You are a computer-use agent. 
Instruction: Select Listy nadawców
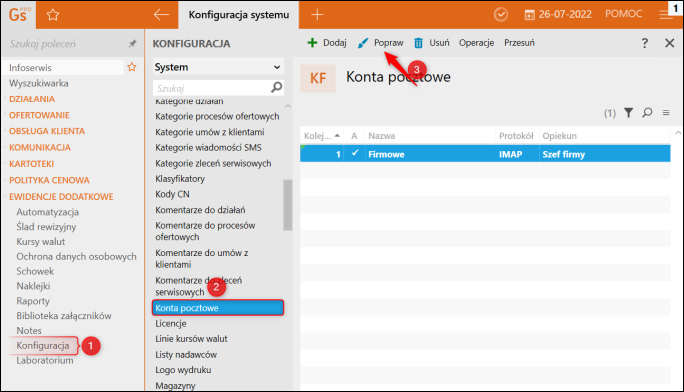[186, 355]
